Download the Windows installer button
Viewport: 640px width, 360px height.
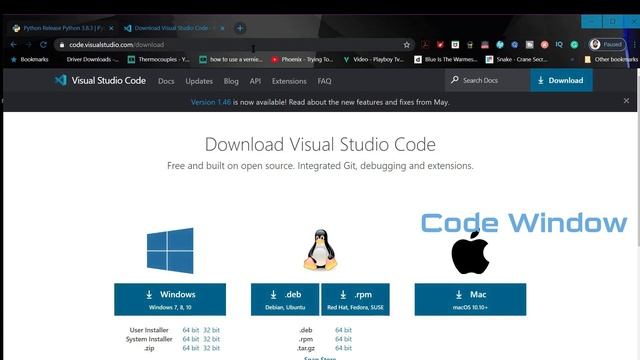(170, 299)
